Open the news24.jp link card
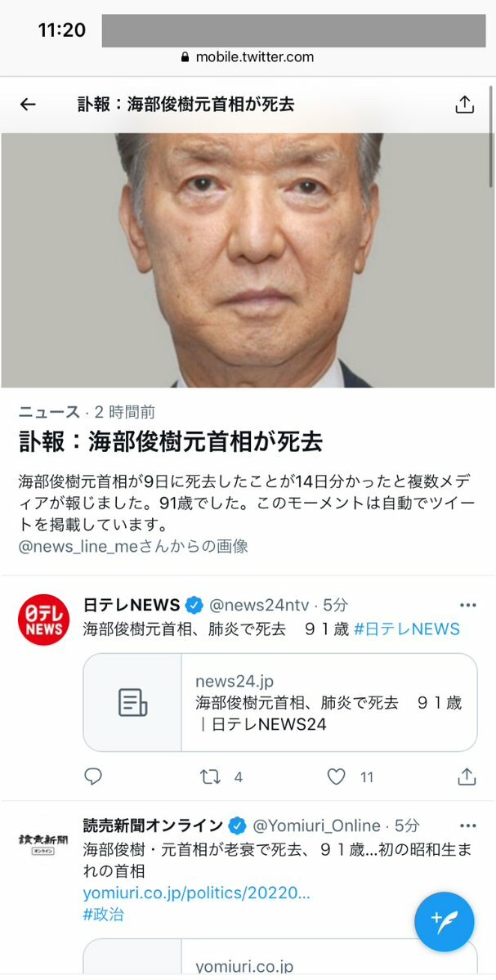This screenshot has height=980, width=496. click(x=279, y=702)
